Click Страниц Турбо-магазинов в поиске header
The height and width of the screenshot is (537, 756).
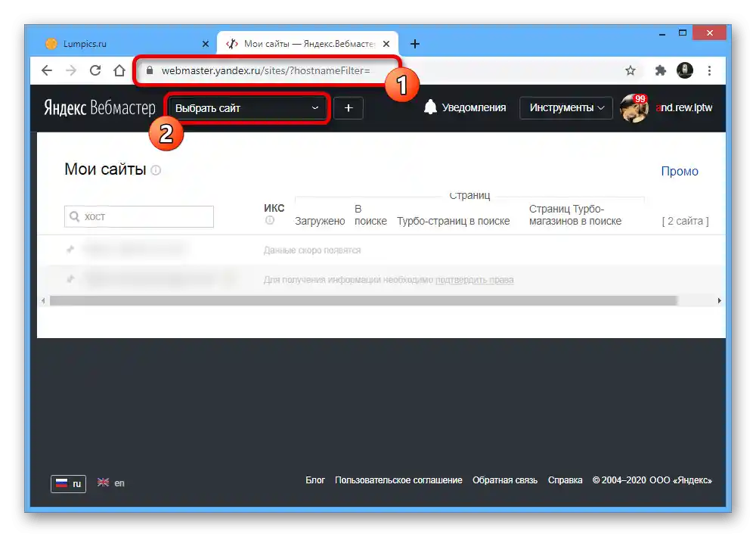click(x=575, y=215)
